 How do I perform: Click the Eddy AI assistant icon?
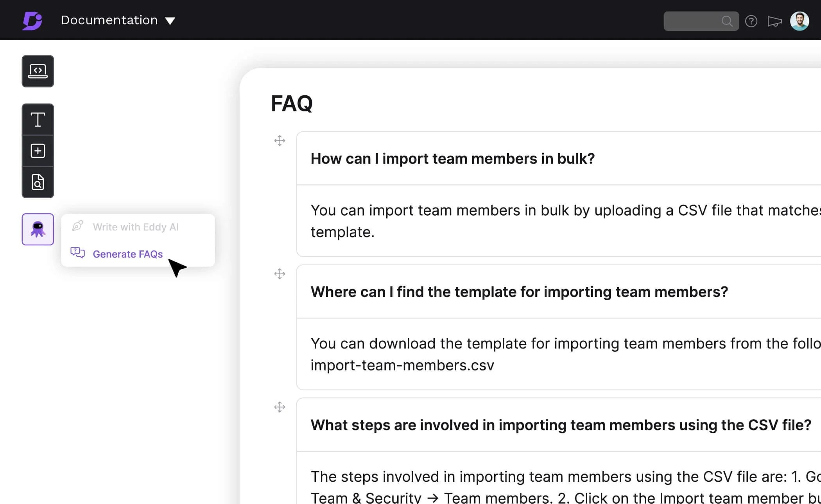38,229
